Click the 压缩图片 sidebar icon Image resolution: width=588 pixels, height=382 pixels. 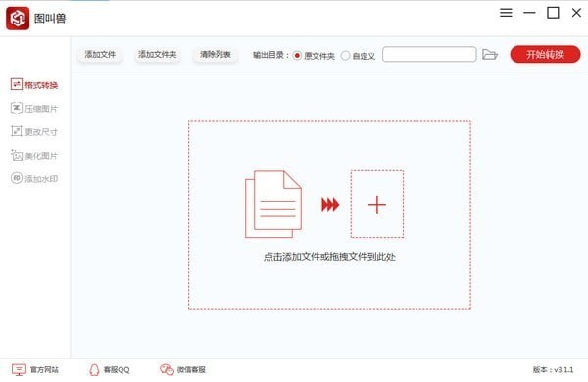16,108
